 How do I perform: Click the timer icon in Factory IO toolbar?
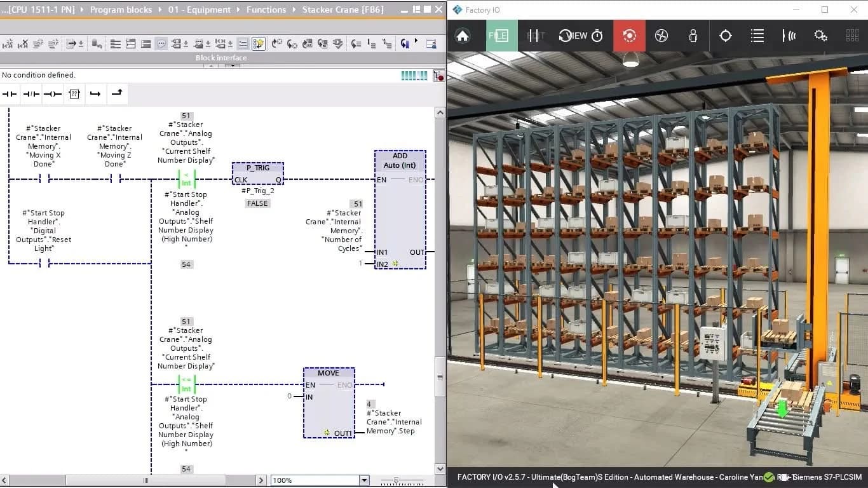pyautogui.click(x=597, y=36)
